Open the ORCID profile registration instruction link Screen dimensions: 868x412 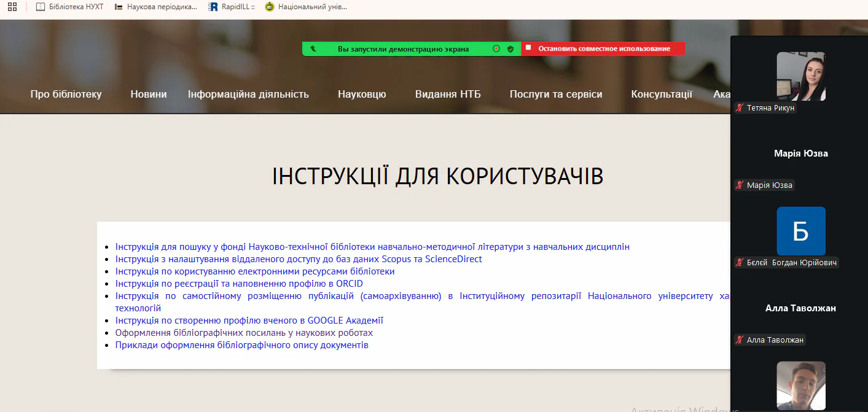click(x=239, y=284)
